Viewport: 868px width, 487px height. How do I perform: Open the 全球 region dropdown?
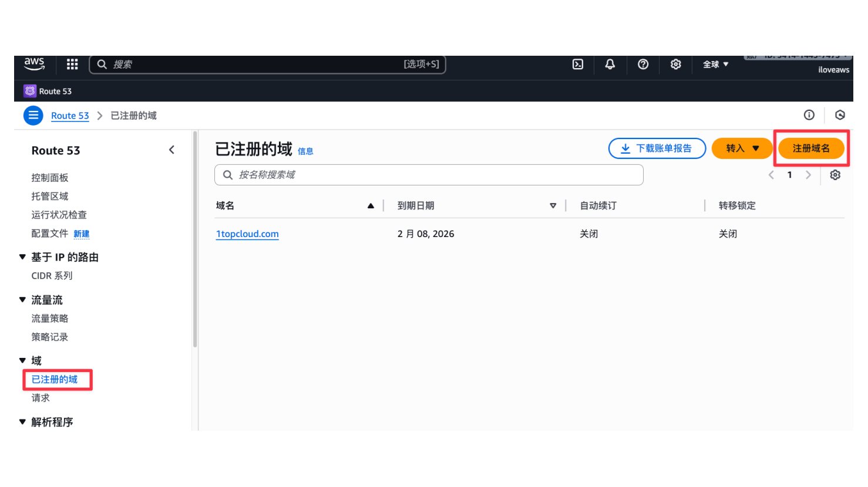(x=715, y=65)
